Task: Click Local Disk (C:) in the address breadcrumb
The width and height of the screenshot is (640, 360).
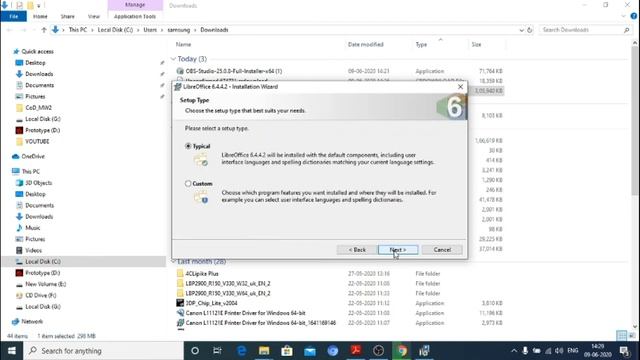Action: point(115,30)
